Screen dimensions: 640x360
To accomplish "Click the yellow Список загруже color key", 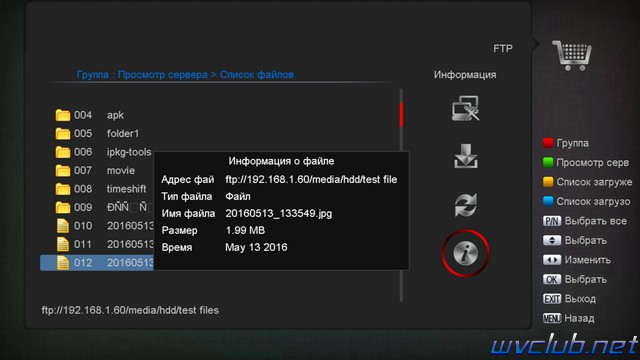I will [x=548, y=182].
